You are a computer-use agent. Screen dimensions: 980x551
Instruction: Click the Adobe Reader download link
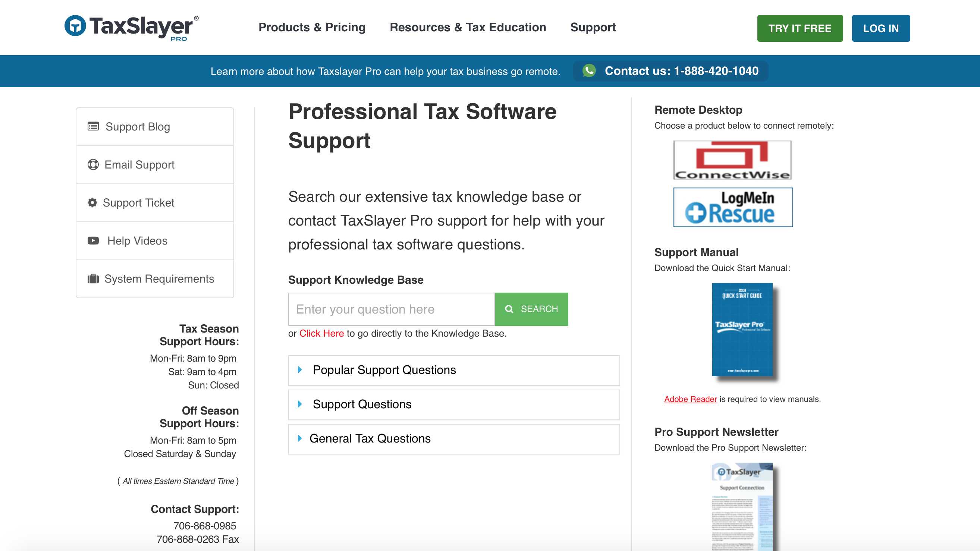pyautogui.click(x=690, y=398)
